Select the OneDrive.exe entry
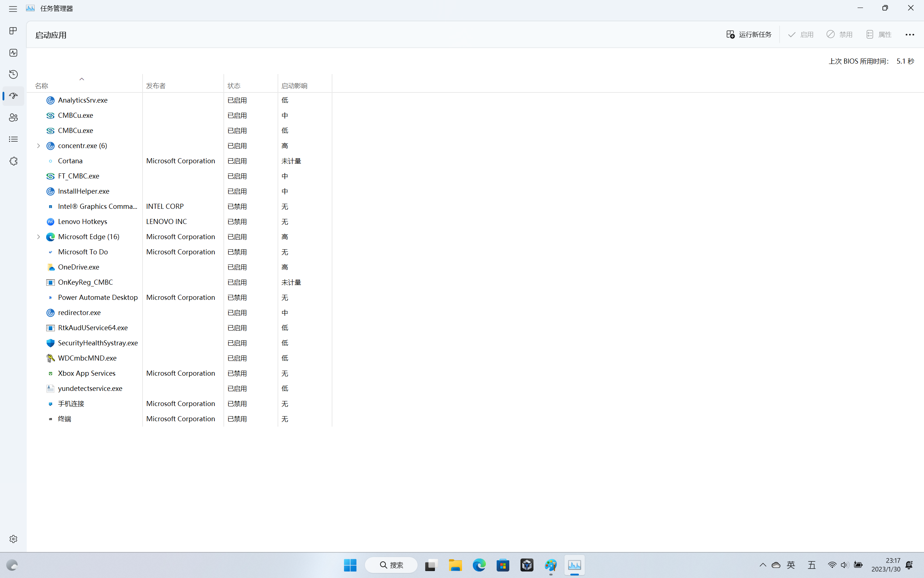The height and width of the screenshot is (578, 924). (179, 267)
